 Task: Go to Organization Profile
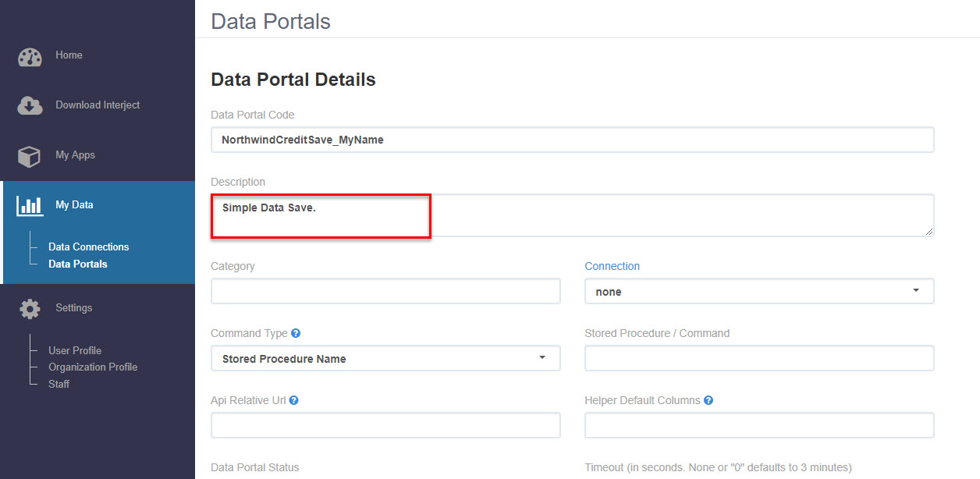click(x=93, y=367)
